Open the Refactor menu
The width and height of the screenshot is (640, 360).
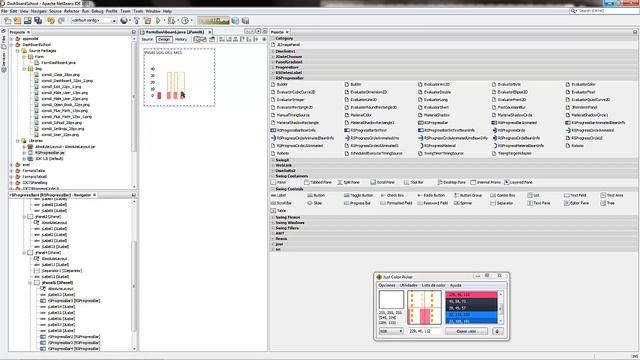(x=71, y=11)
